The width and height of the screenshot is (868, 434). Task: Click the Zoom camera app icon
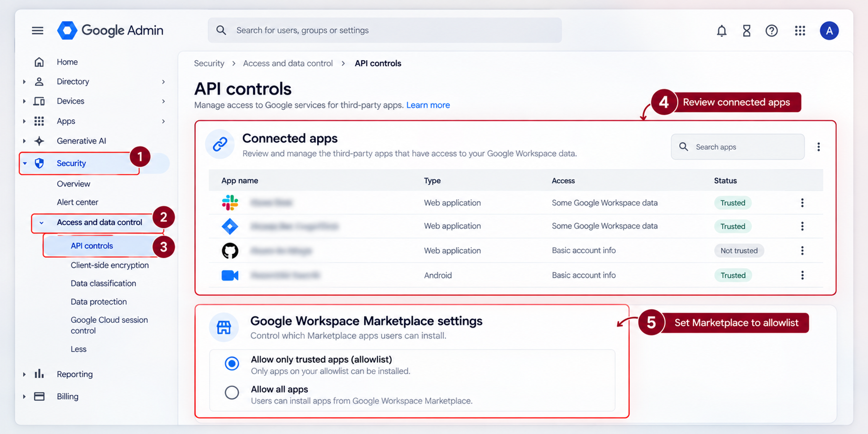click(x=230, y=275)
